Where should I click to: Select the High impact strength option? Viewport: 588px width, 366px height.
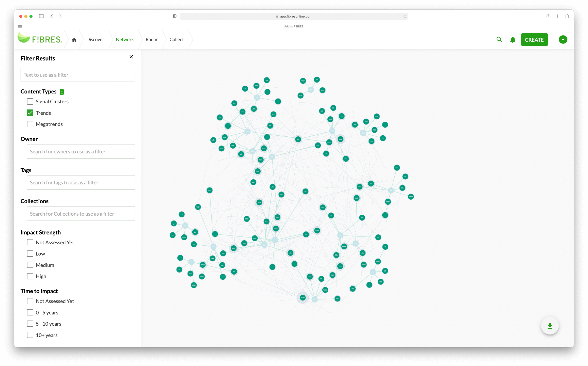tap(30, 276)
